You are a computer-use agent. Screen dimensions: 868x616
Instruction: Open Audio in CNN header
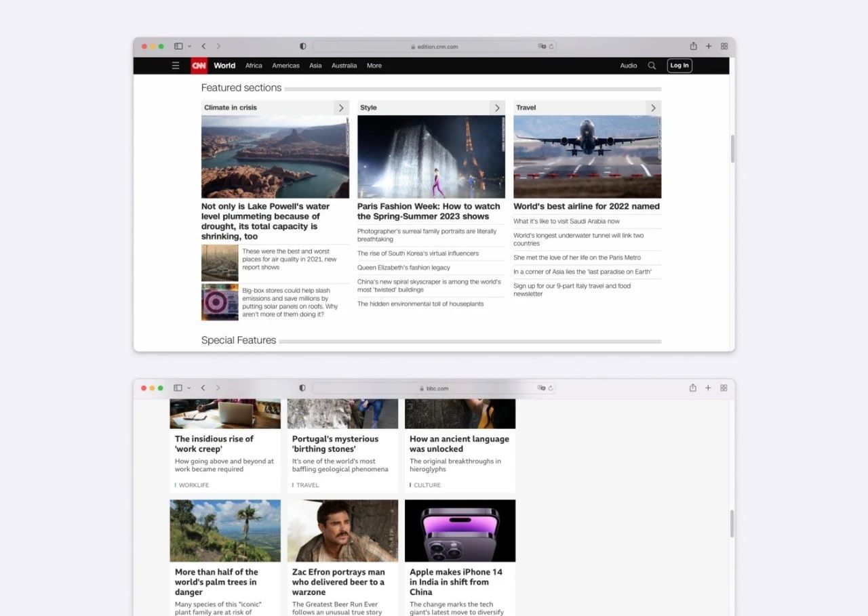pyautogui.click(x=629, y=66)
